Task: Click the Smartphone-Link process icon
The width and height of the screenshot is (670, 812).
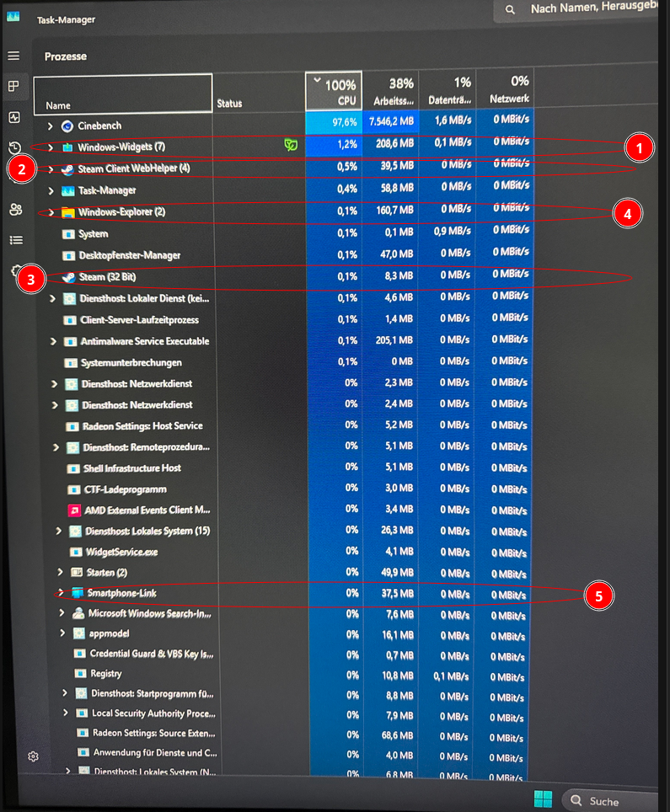Action: (x=78, y=593)
